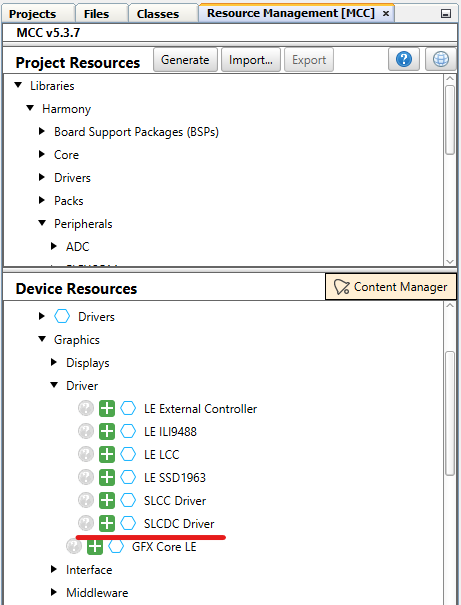Select the SLCC Driver label
The image size is (461, 605).
(175, 500)
